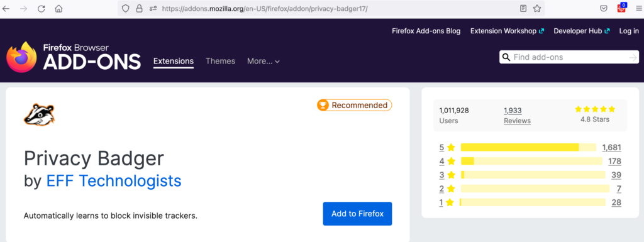Screen dimensions: 644x242
Task: Open the browser home page icon
Action: click(58, 9)
